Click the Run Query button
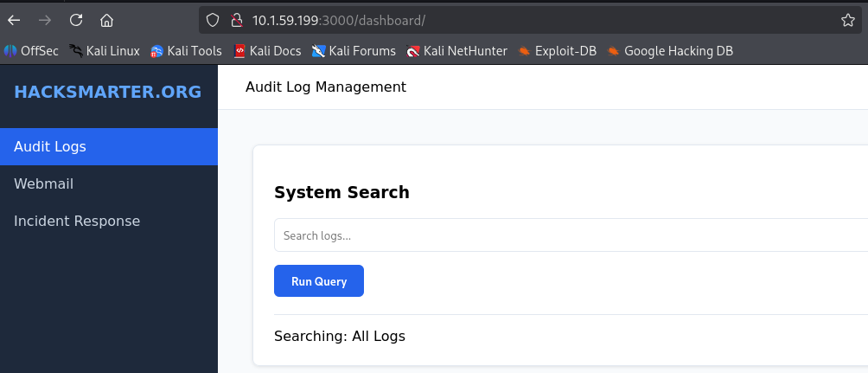The height and width of the screenshot is (373, 868). (319, 281)
